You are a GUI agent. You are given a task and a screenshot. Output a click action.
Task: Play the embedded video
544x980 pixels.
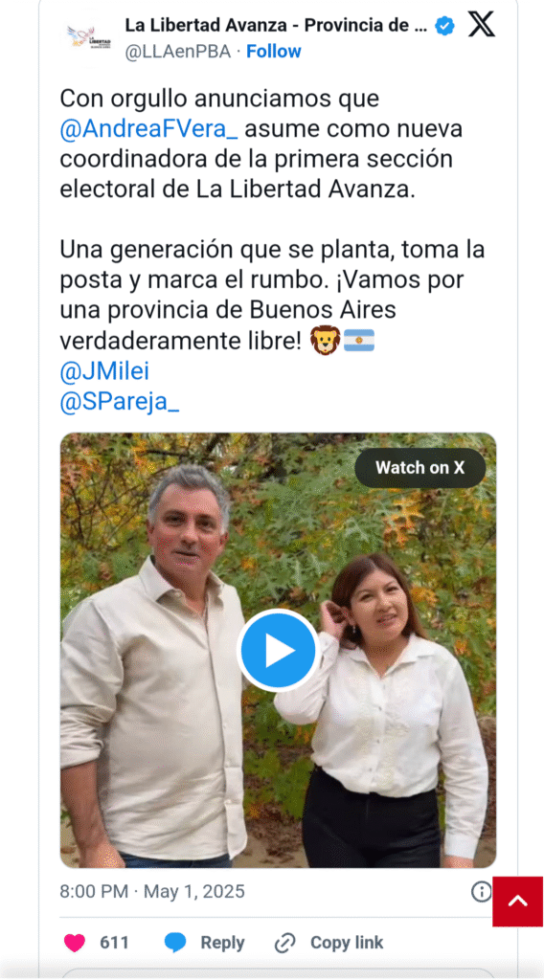(x=278, y=651)
